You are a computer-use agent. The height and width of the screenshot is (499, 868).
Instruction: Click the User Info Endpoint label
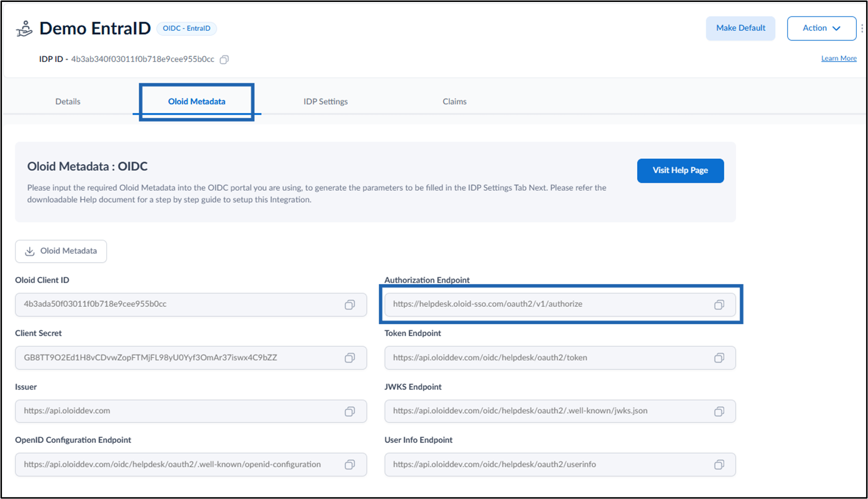point(418,440)
